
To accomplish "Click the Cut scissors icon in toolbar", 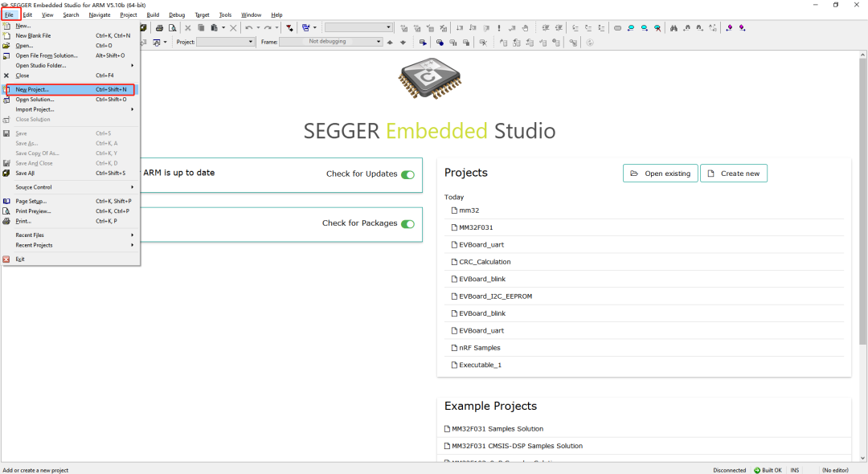I will coord(187,27).
